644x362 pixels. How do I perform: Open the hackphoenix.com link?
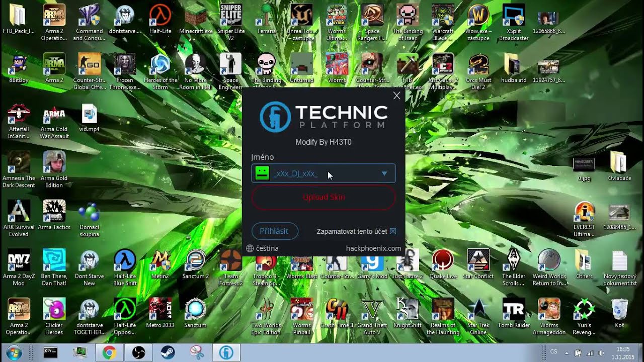[373, 248]
